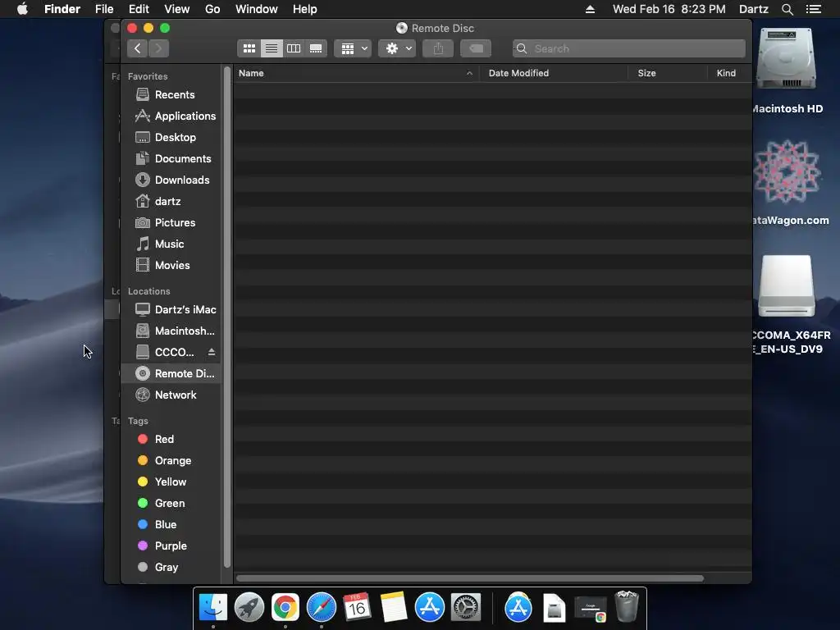The image size is (840, 630).
Task: Open the Finder menu
Action: 62,9
